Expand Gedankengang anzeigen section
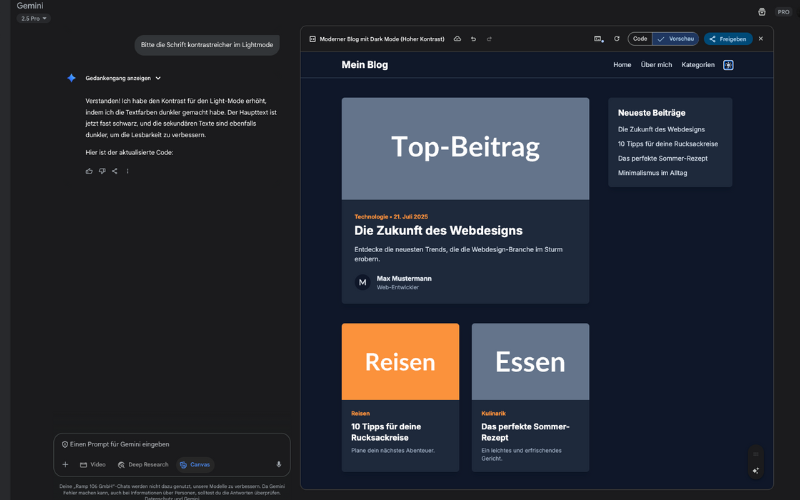Viewport: 800px width, 500px height. tap(123, 77)
